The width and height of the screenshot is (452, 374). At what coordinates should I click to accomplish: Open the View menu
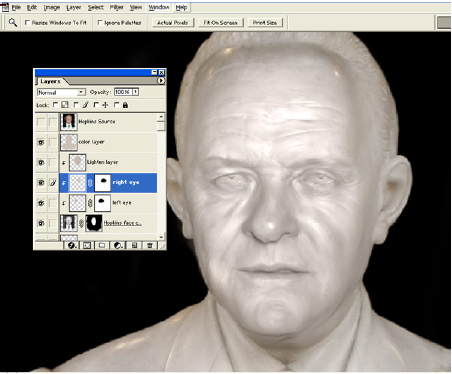pyautogui.click(x=136, y=7)
